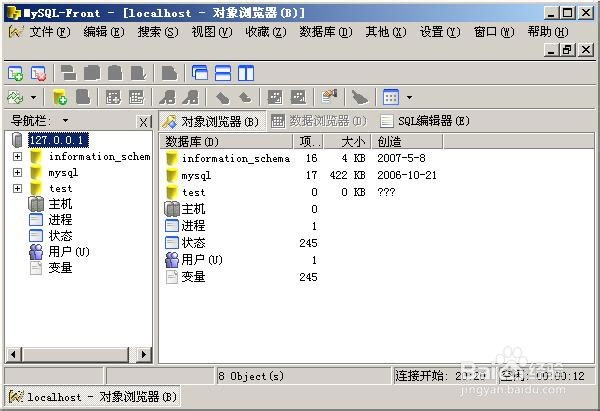Open the 帮助(H) menu
Screen dimensions: 600x411
pos(548,32)
